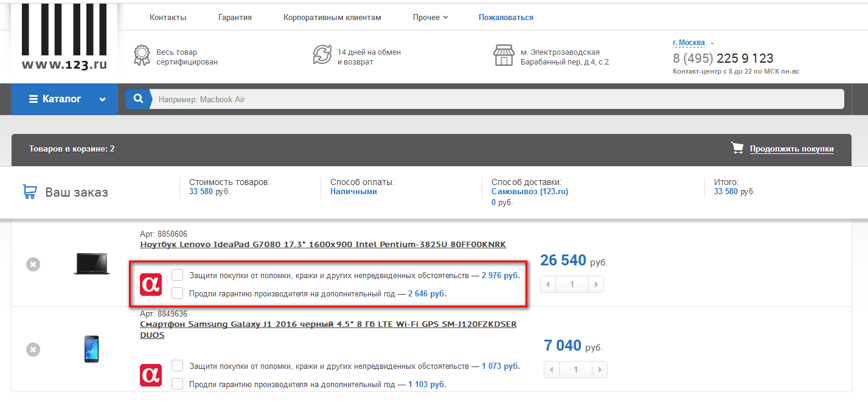Screen dimensions: 868x420
Task: Click into the search field
Action: (x=498, y=99)
